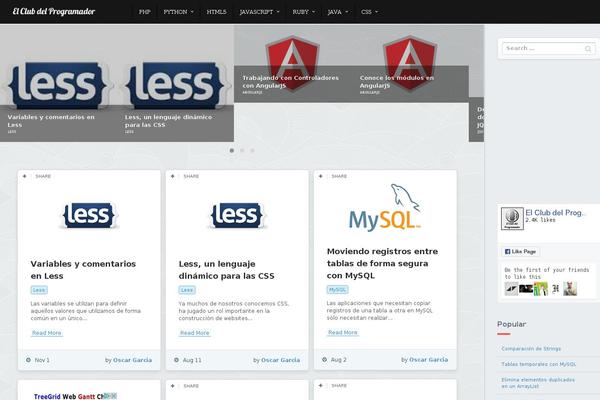
Task: Go to the first carousel slide dot
Action: [x=232, y=150]
